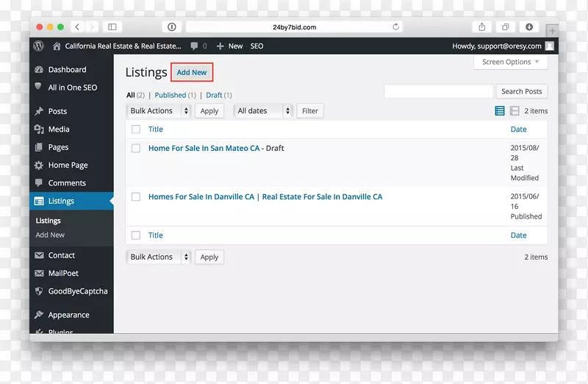Sort by Date in footer row
The image size is (588, 384).
519,235
